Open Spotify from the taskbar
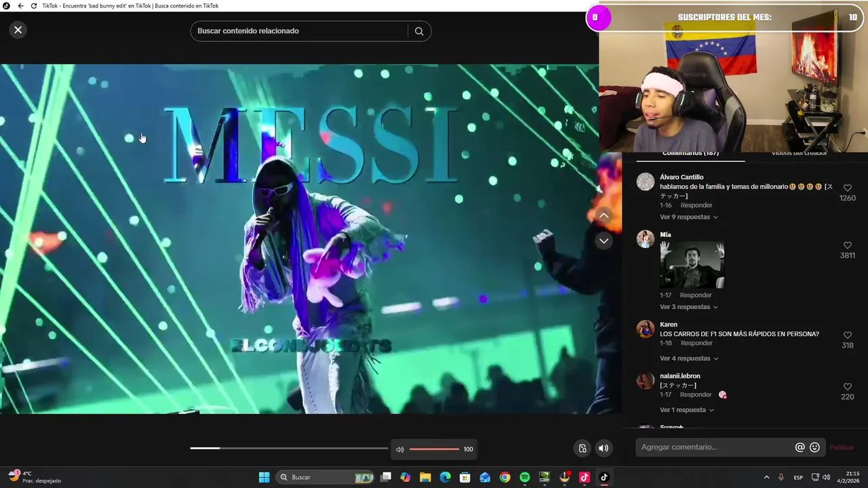Viewport: 868px width, 488px height. pos(525,477)
